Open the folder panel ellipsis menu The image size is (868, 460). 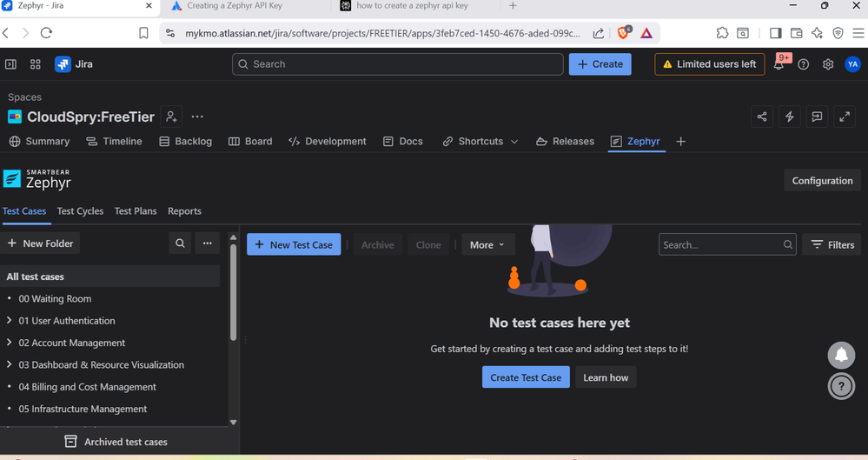207,243
